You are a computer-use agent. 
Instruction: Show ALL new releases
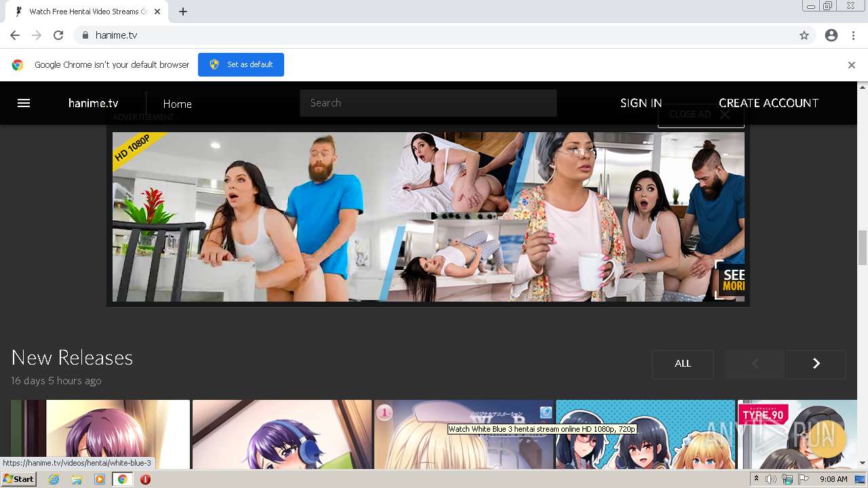coord(683,364)
